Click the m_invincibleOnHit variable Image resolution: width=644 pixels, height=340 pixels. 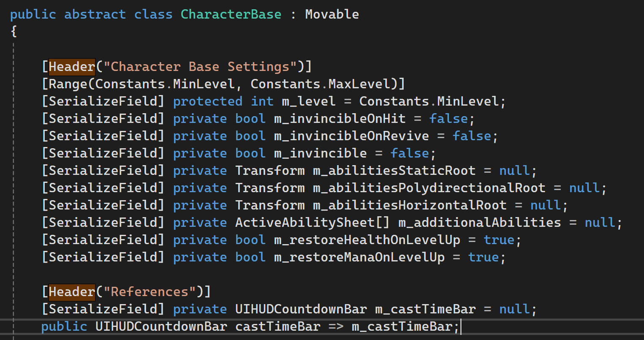tap(340, 119)
